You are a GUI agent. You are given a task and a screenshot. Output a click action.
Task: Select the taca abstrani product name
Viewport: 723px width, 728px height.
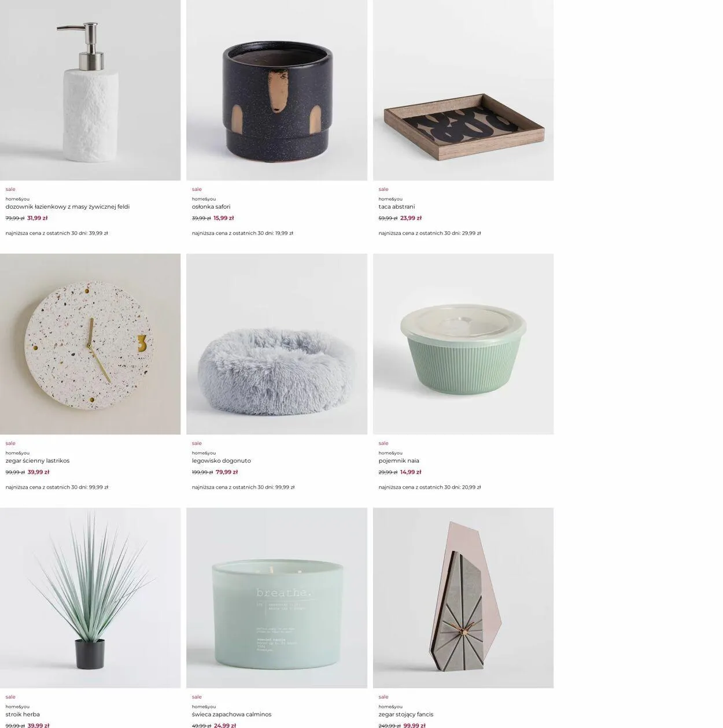pyautogui.click(x=397, y=206)
